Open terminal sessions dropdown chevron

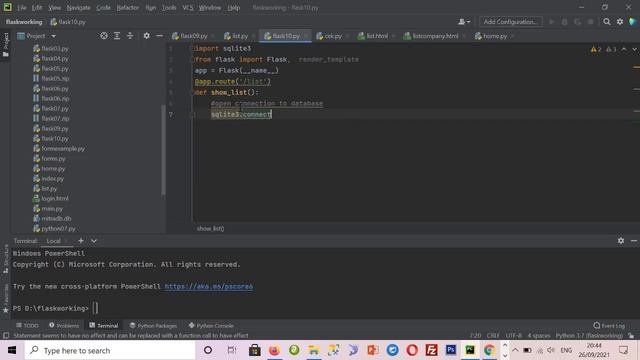94,241
